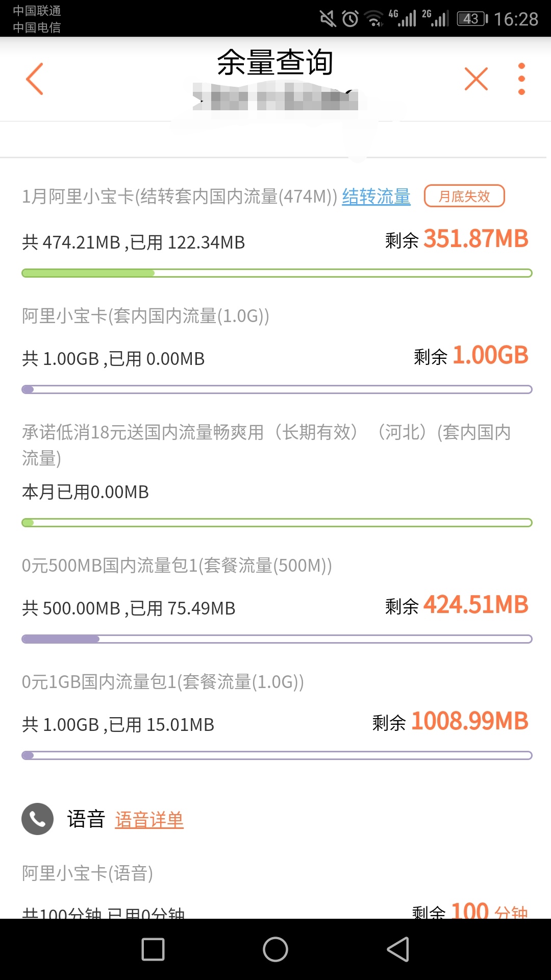551x980 pixels.
Task: Close the page with the X icon
Action: click(x=476, y=79)
